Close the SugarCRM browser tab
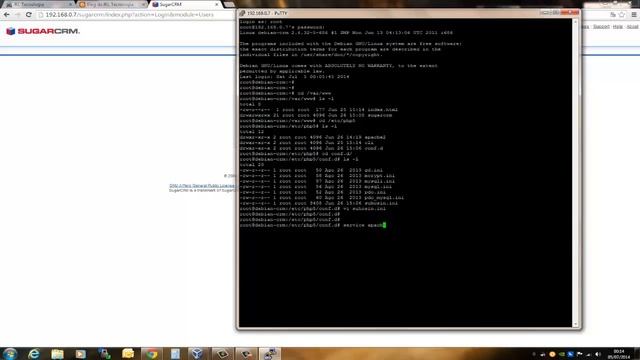 pyautogui.click(x=217, y=4)
